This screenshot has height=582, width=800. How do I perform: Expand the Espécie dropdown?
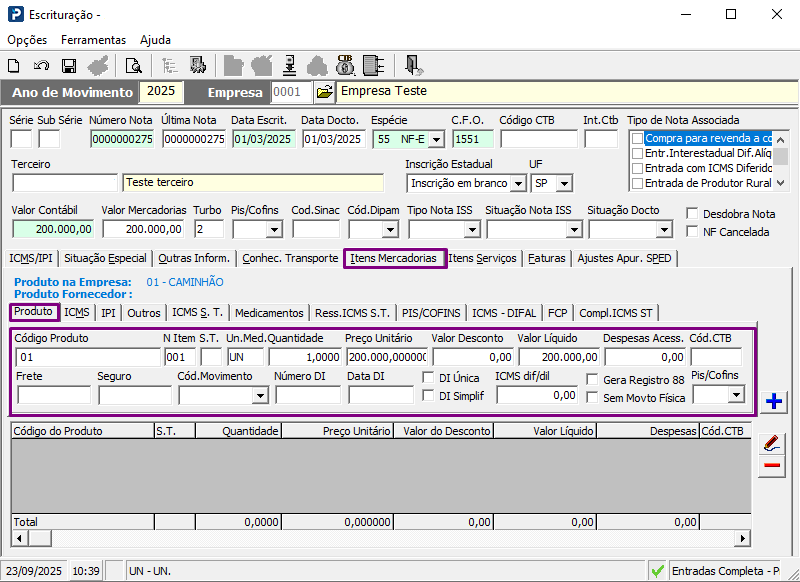(436, 139)
